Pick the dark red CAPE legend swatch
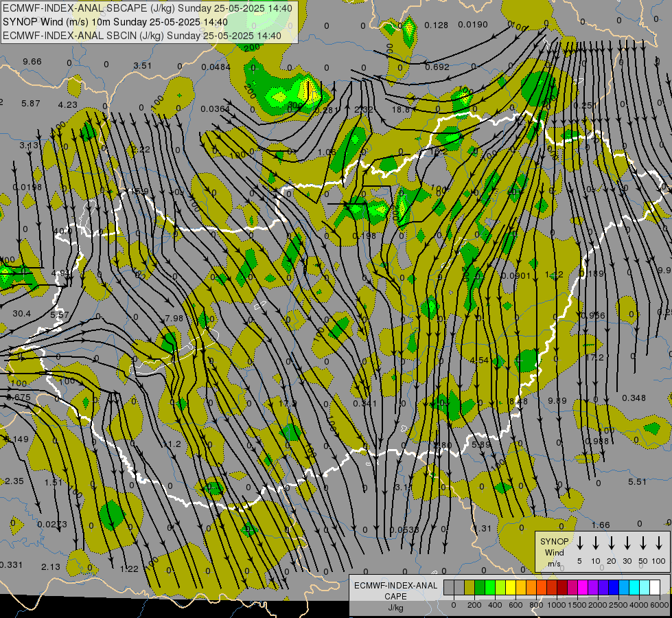This screenshot has width=672, height=618. (x=562, y=587)
